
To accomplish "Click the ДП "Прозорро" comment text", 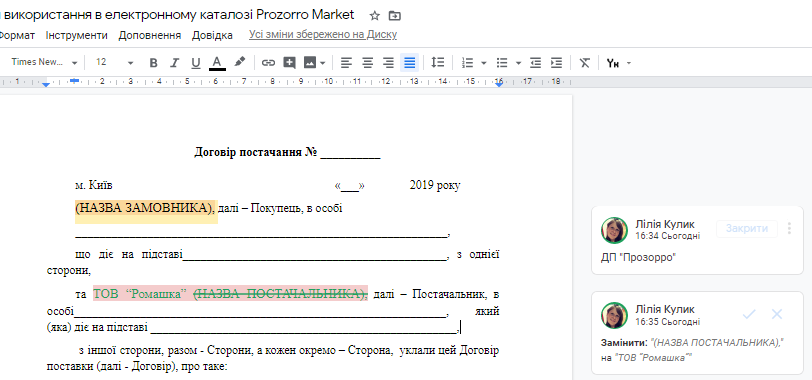I will 639,257.
